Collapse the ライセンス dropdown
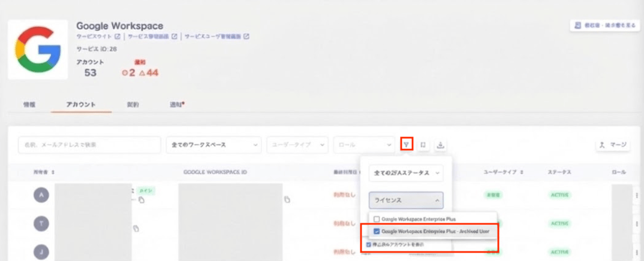Screen dimensions: 644x261 point(406,201)
